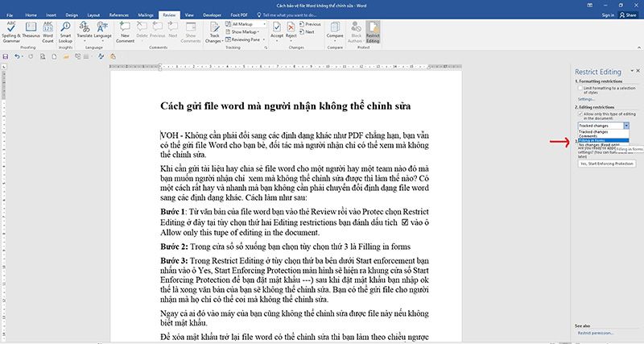
Task: Toggle Track Changes in ribbon
Action: [x=214, y=32]
